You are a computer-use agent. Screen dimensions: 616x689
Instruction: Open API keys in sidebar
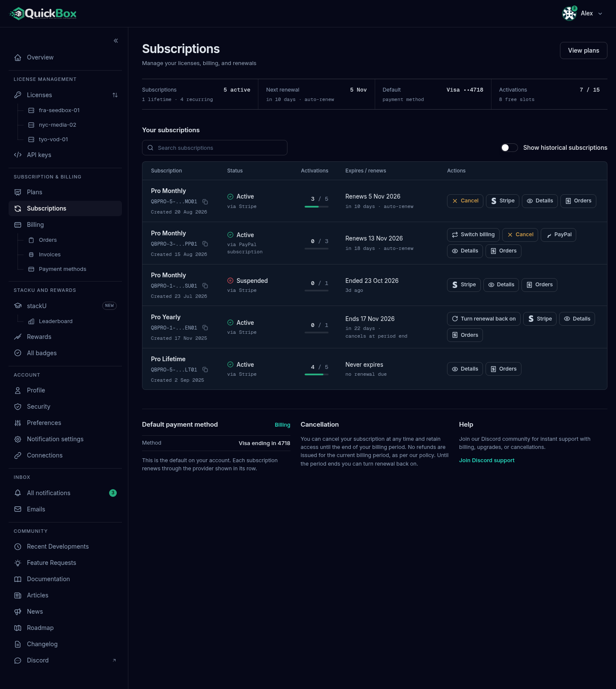pyautogui.click(x=65, y=155)
